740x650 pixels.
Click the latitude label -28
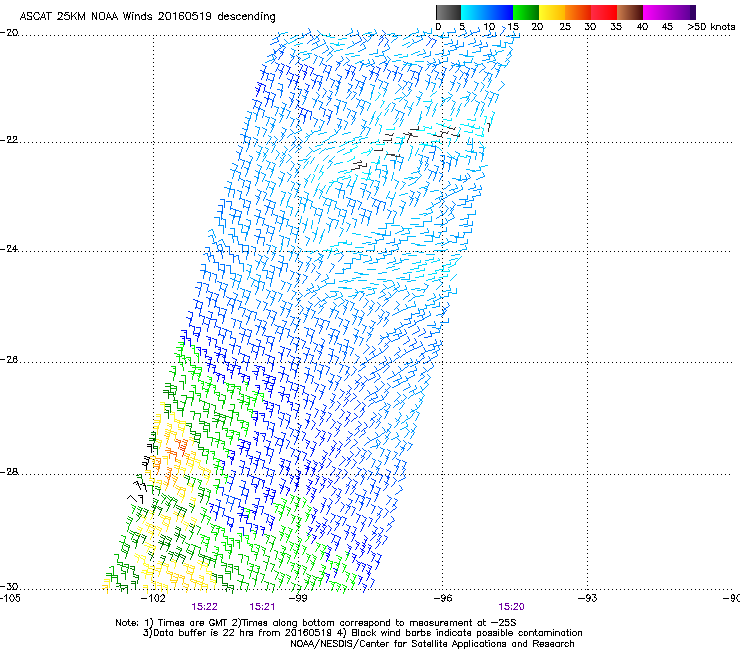pyautogui.click(x=9, y=472)
